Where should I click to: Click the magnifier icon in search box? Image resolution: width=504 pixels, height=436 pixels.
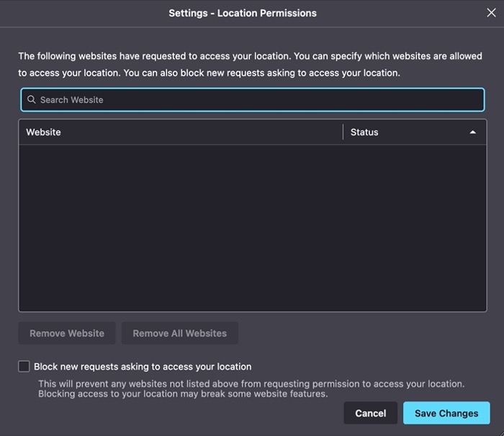point(32,100)
